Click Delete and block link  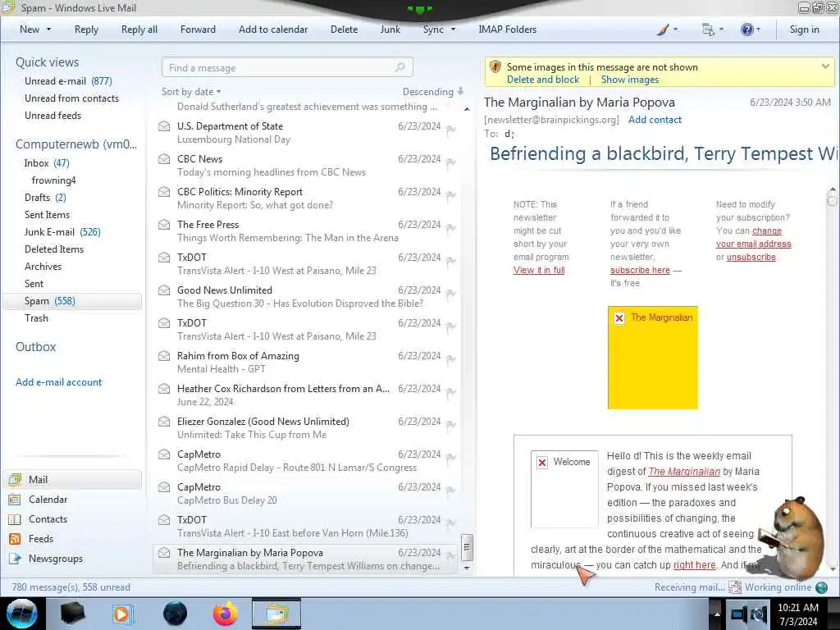click(x=543, y=80)
